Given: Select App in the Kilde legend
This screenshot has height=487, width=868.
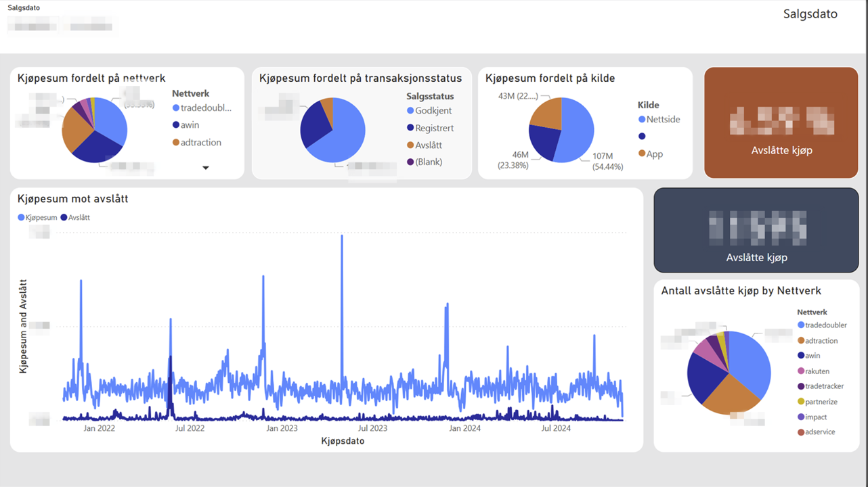Looking at the screenshot, I should coord(654,154).
